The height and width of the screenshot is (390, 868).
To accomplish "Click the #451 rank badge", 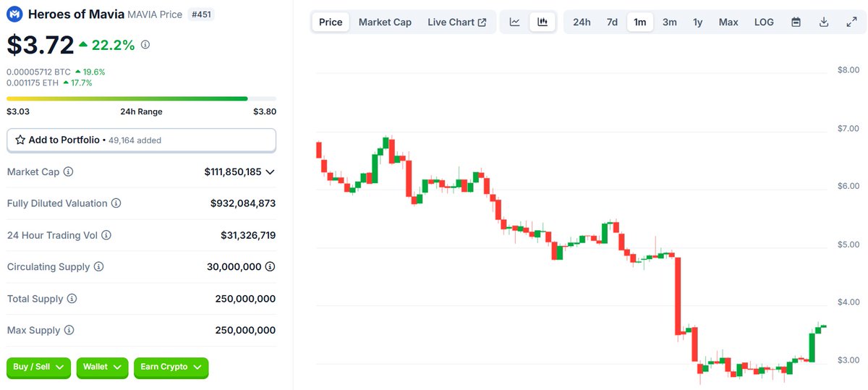I will 201,14.
